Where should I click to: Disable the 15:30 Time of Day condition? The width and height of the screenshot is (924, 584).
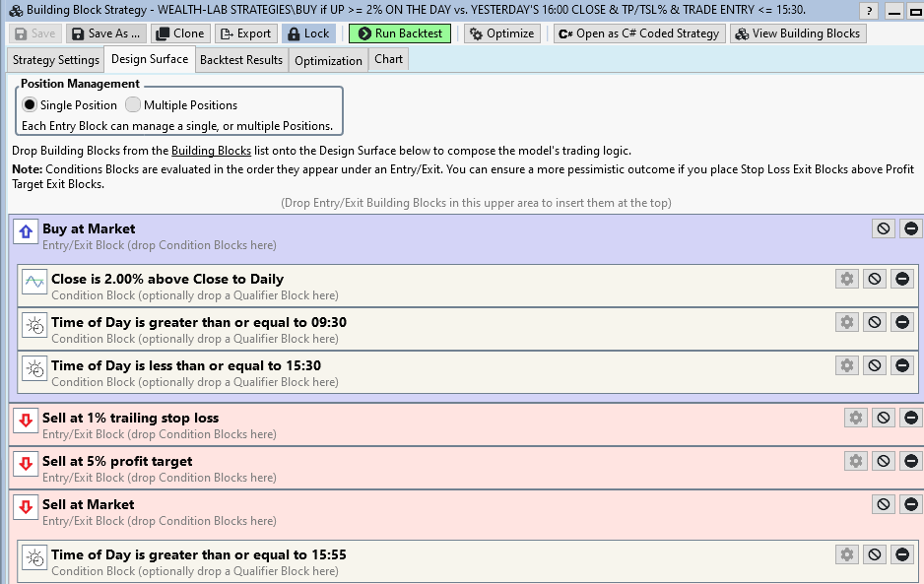point(875,365)
